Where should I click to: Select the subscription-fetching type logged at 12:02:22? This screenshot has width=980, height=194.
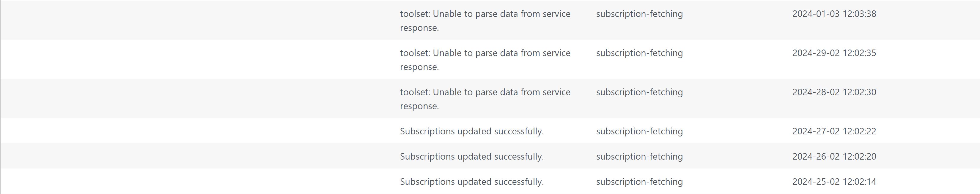click(x=639, y=131)
